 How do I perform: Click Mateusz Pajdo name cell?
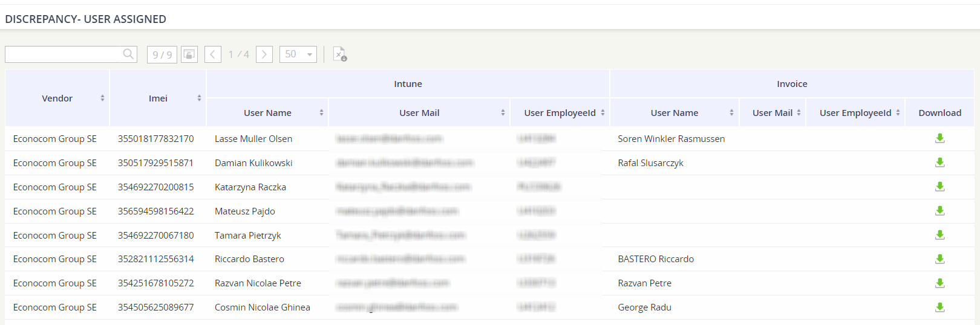245,211
